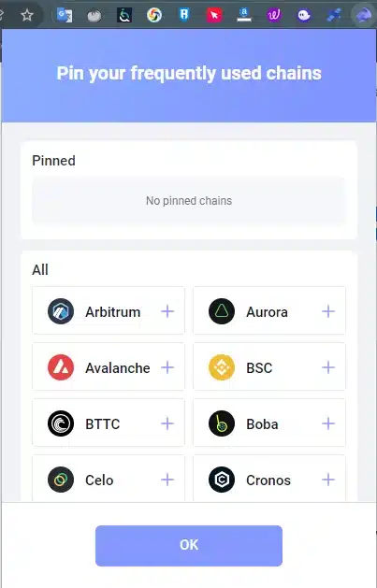
Task: Add Cronos to pinned chains
Action: [328, 480]
